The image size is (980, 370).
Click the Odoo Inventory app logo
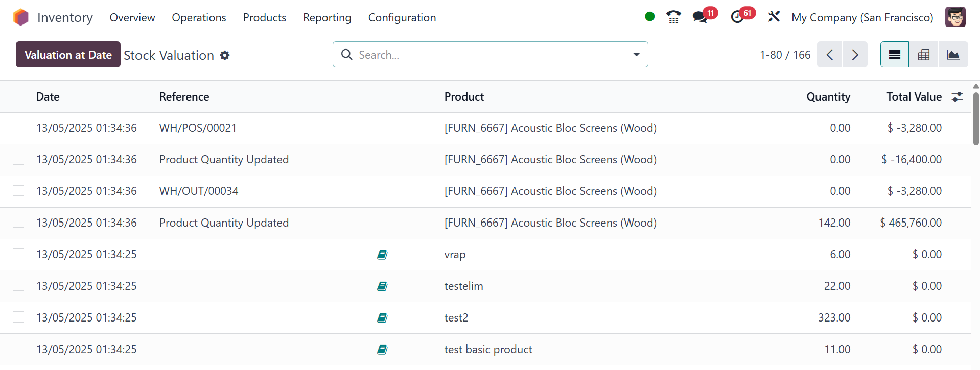(x=21, y=17)
